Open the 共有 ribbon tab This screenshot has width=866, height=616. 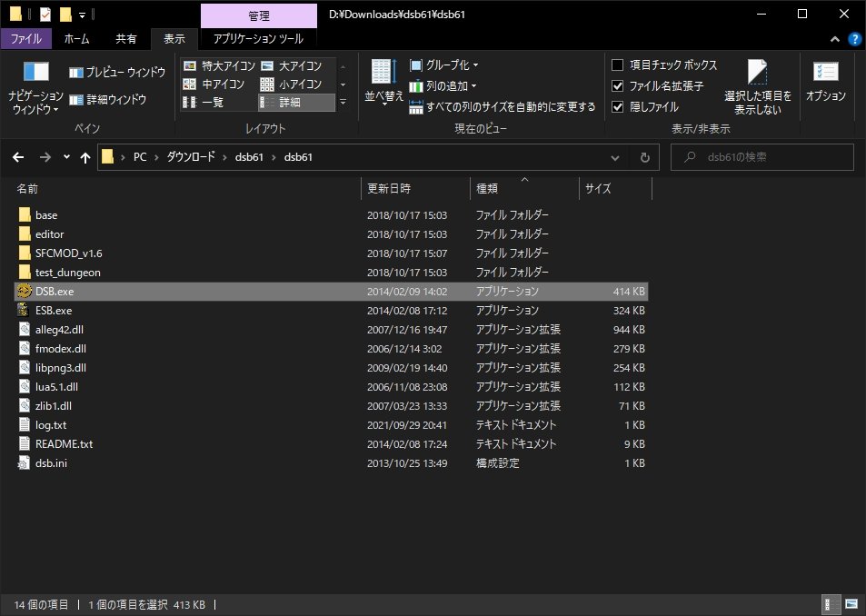pos(126,39)
